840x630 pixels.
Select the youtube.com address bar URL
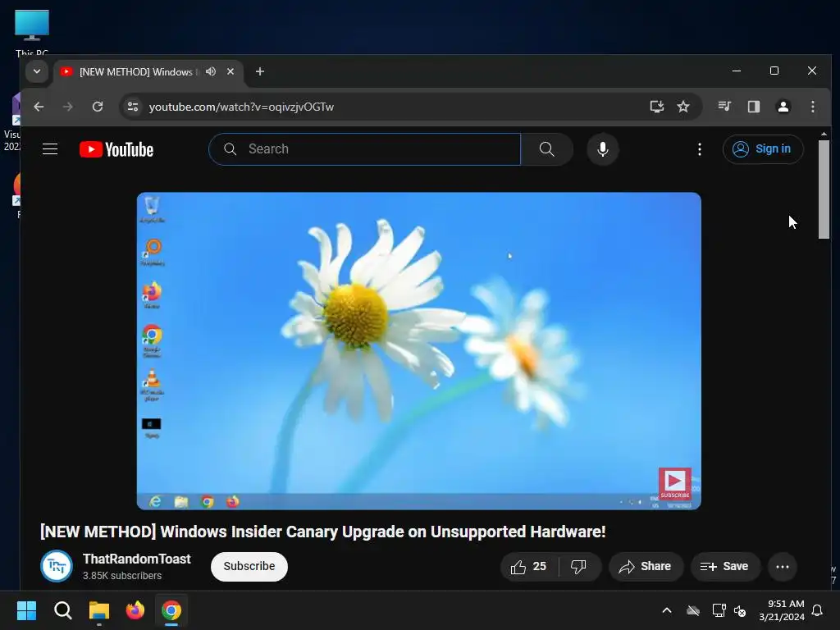coord(241,107)
